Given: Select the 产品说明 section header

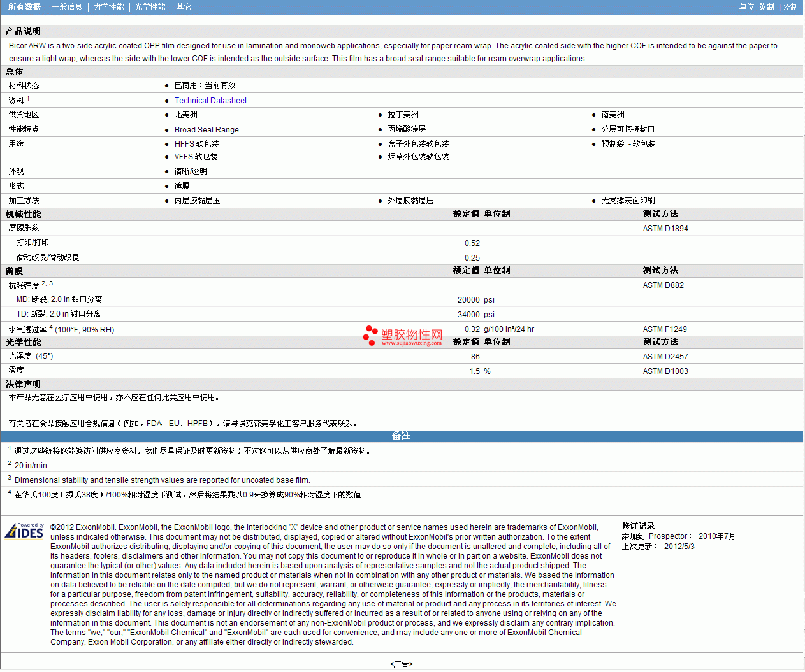Looking at the screenshot, I should [x=23, y=31].
